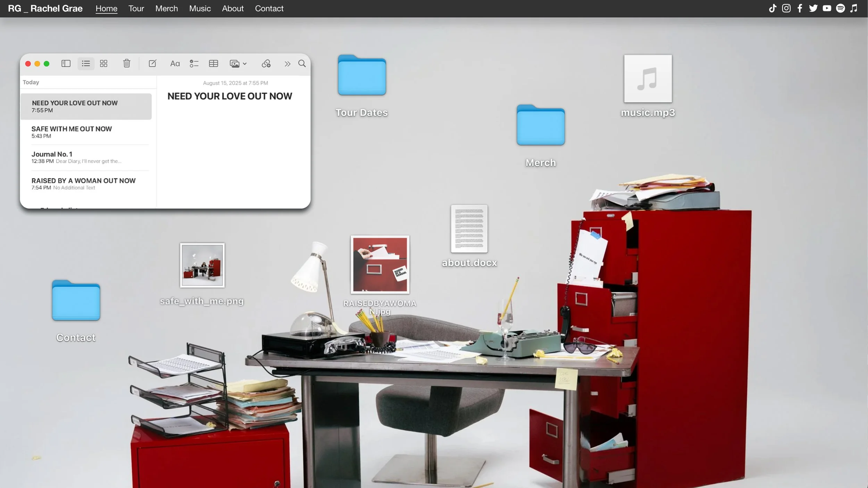Open the Spotify icon in header
This screenshot has width=868, height=488.
[x=840, y=8]
